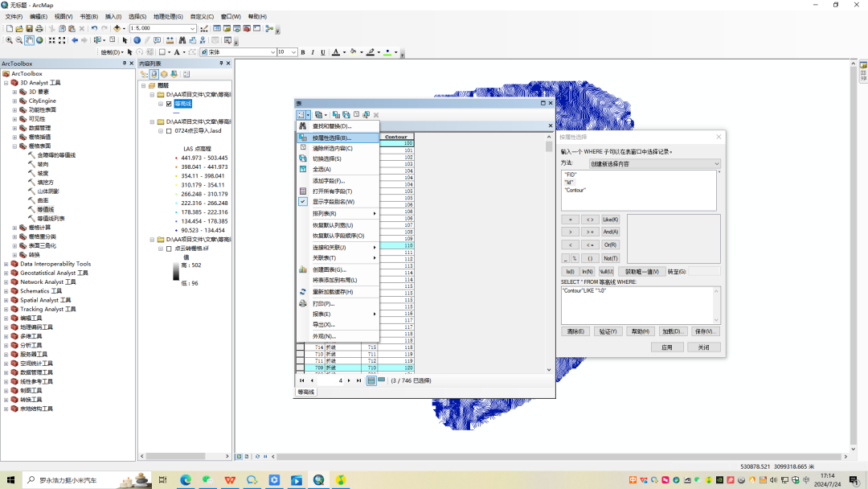Open the font color picker arrow
Viewport: 868px width, 489px height.
(x=344, y=52)
